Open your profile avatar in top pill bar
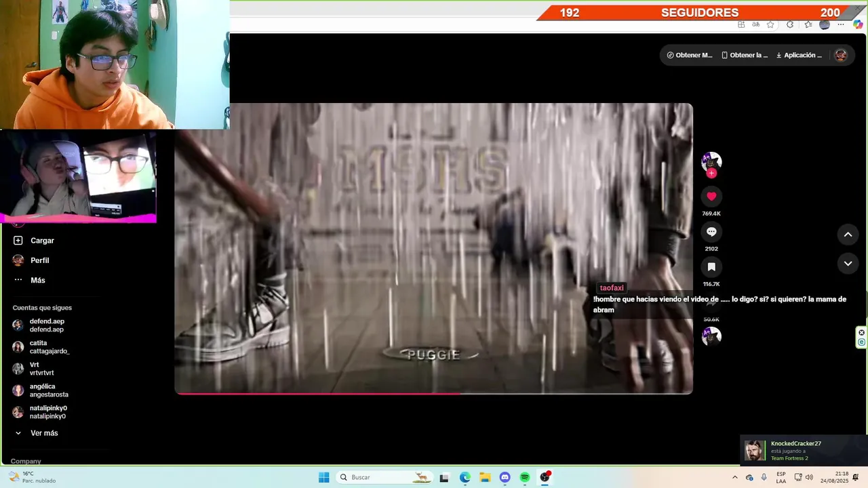868x488 pixels. pyautogui.click(x=841, y=56)
